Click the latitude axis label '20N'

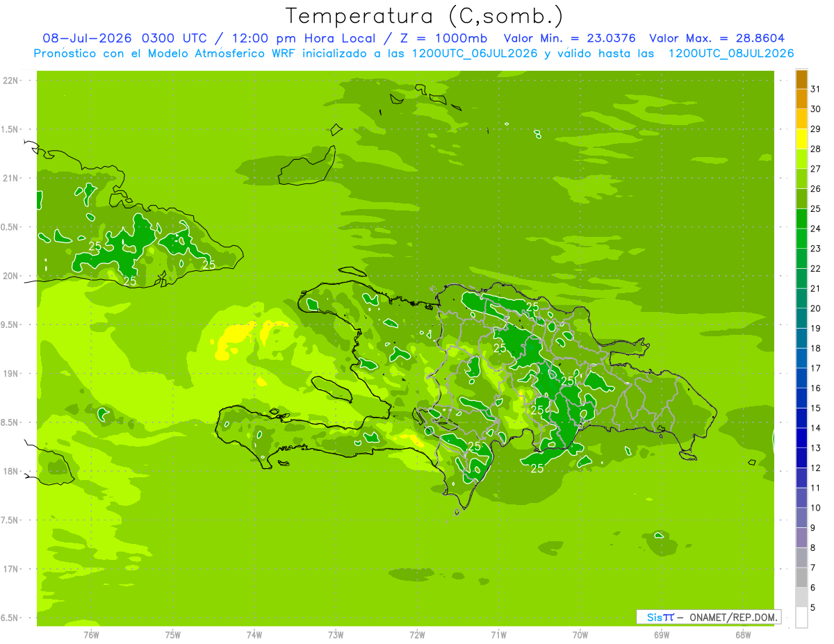(10, 276)
